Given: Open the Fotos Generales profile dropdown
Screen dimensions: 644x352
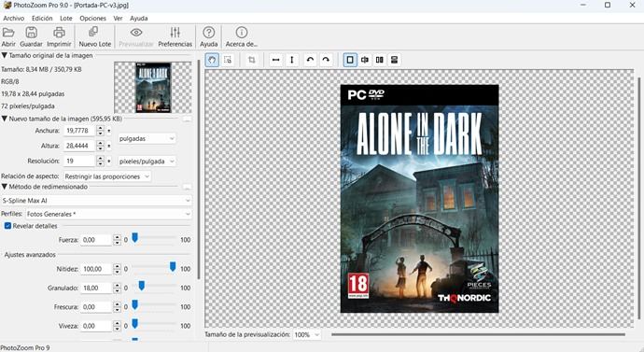Looking at the screenshot, I should (x=108, y=214).
